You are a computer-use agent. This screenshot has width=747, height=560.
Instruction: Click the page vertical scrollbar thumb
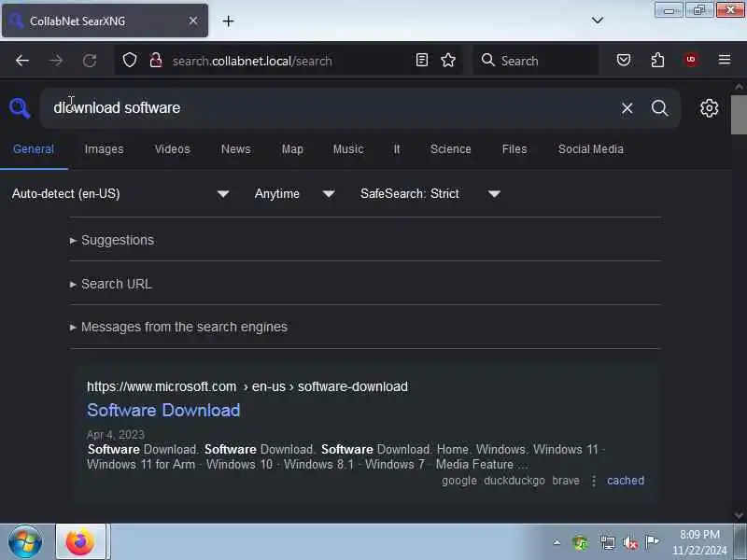coord(739,115)
